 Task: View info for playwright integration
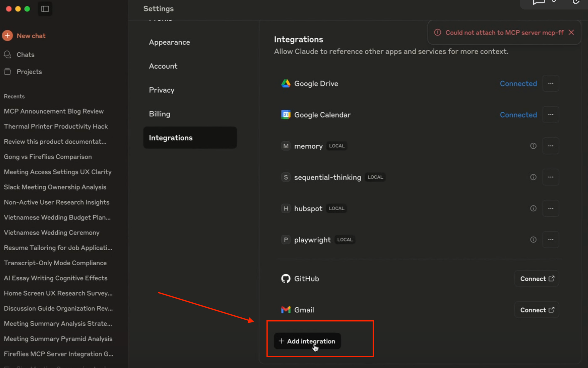point(533,239)
